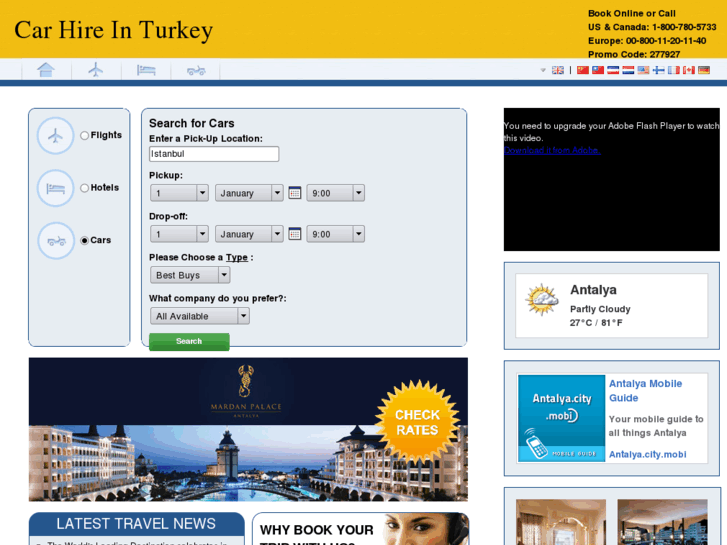The image size is (727, 545).
Task: Switch language using the France flag
Action: [x=674, y=70]
